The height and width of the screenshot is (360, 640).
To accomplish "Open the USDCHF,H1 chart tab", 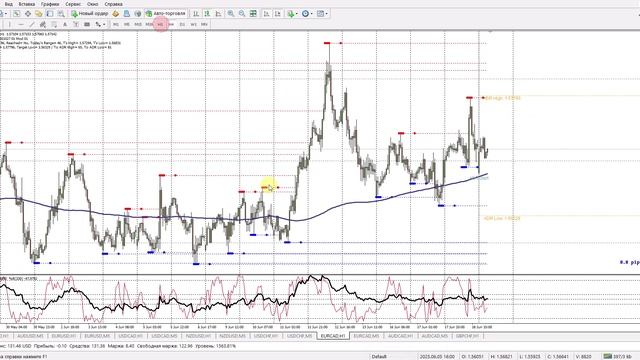I will coord(266,336).
